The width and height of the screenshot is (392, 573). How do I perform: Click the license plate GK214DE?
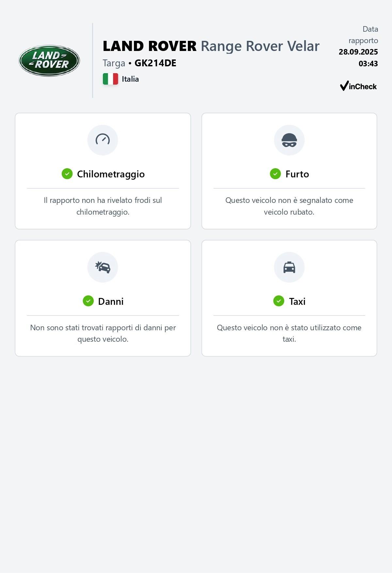coord(155,63)
